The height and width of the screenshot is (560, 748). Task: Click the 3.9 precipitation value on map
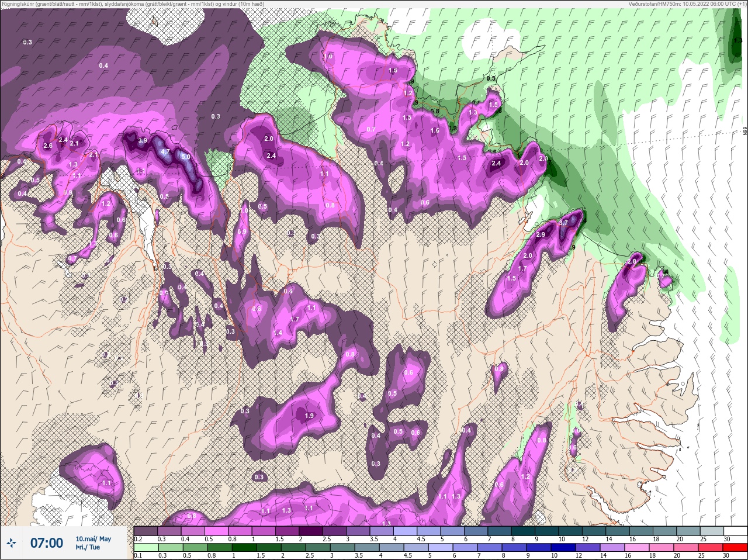click(x=143, y=141)
